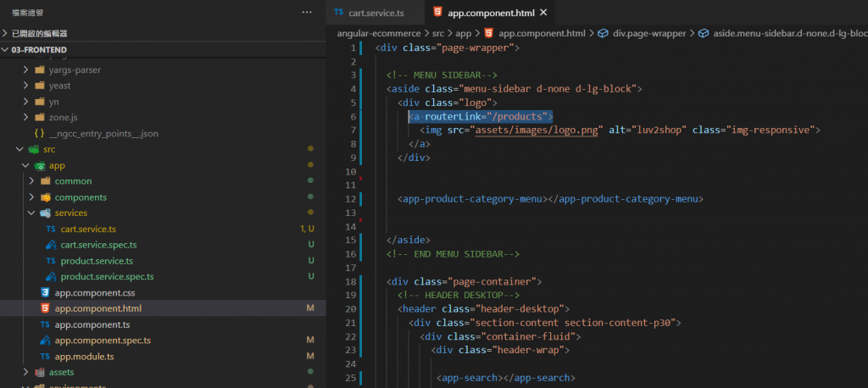The width and height of the screenshot is (868, 388).
Task: Click div.page-wrapper breadcrumb segment
Action: click(x=648, y=33)
